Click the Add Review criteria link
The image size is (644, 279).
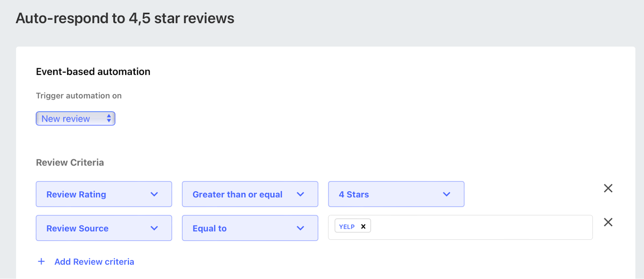(94, 262)
